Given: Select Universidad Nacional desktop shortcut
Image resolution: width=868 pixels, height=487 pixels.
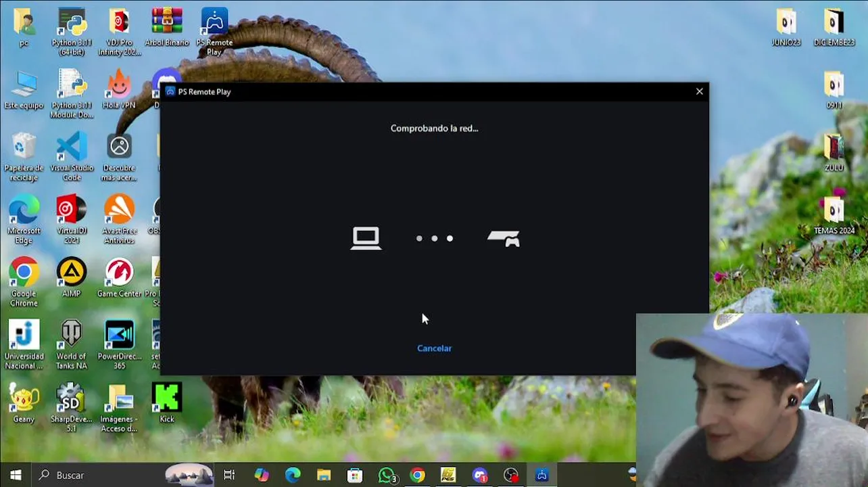Looking at the screenshot, I should (x=24, y=345).
